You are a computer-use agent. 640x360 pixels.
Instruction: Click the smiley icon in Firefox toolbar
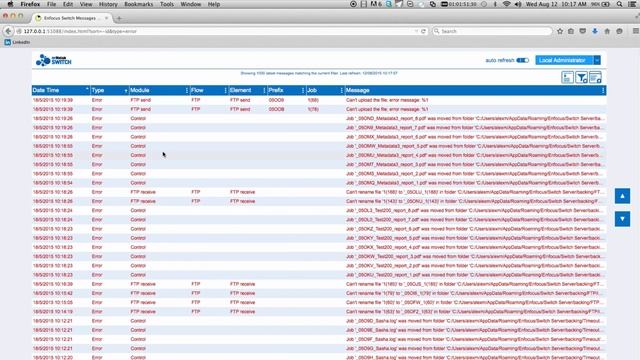(x=619, y=31)
